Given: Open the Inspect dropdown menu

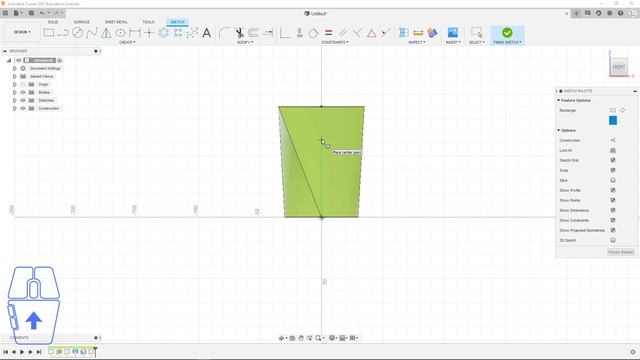Looking at the screenshot, I should click(x=417, y=42).
